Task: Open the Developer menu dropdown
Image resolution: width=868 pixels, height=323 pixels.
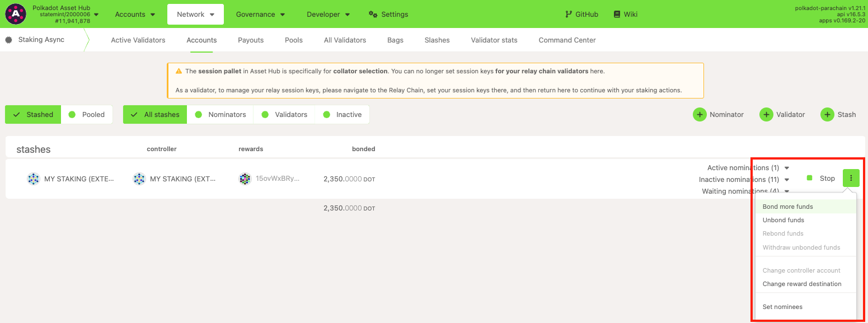Action: point(328,14)
